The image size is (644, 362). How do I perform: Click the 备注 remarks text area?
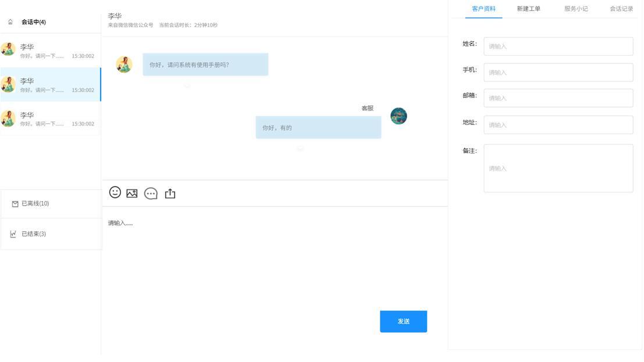click(558, 169)
